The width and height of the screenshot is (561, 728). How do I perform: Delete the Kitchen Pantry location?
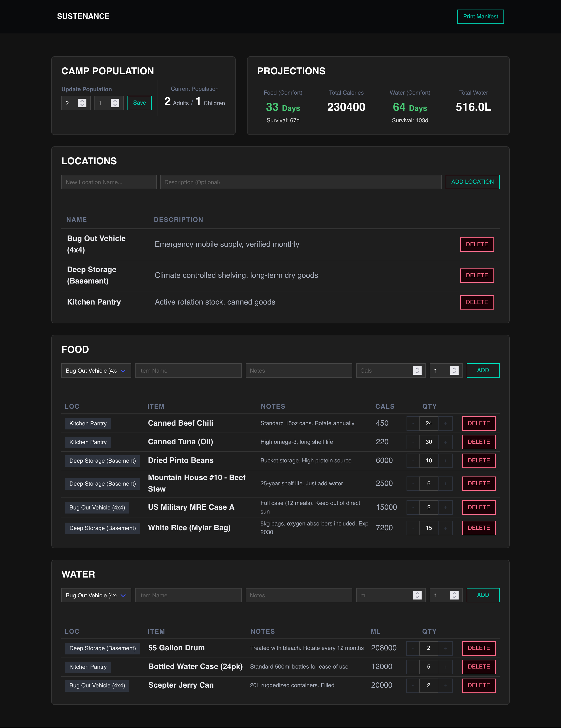(x=477, y=302)
